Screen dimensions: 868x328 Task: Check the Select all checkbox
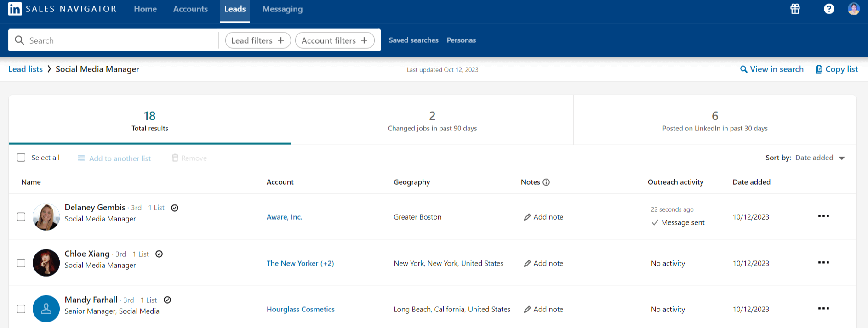point(21,158)
